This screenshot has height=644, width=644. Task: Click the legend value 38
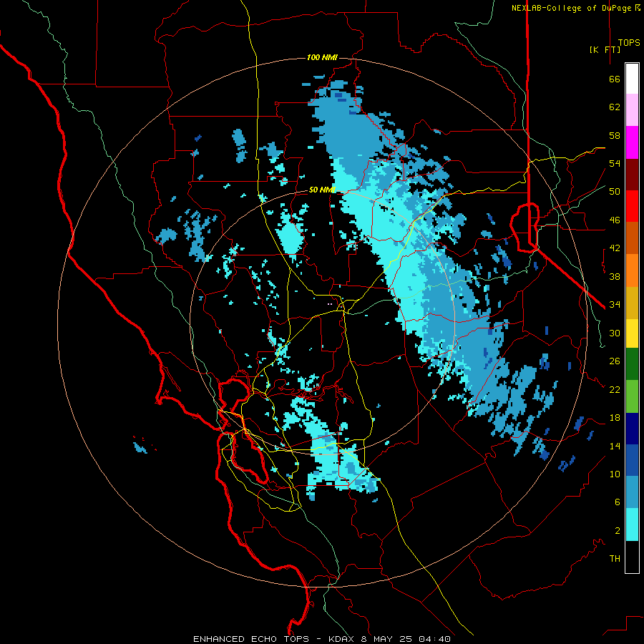(615, 276)
